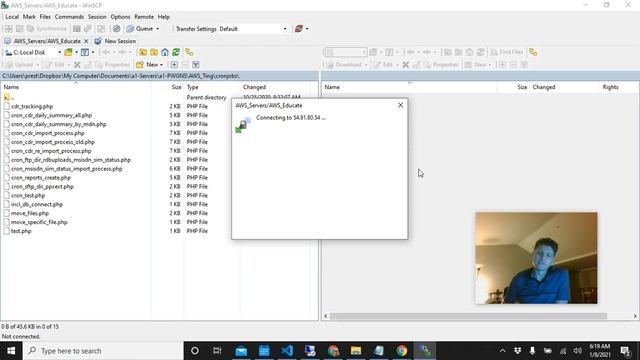
Task: Expand the local New dropdown arrow
Action: click(161, 64)
